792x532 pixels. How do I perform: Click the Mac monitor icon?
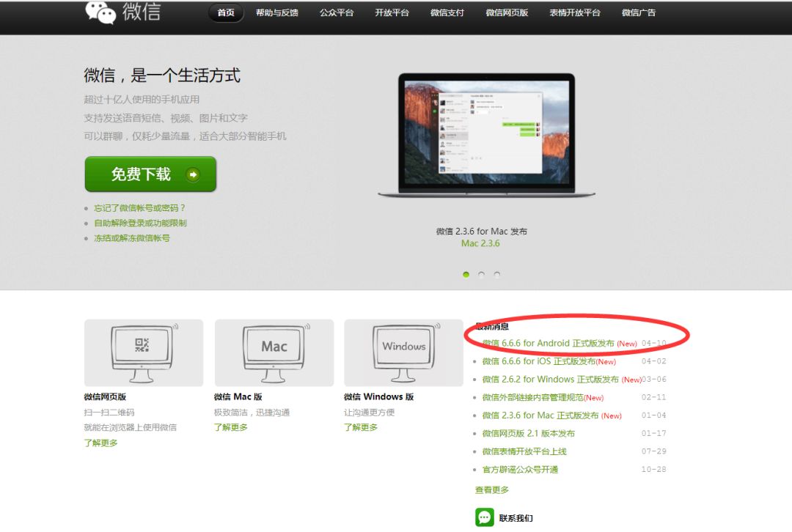[x=274, y=352]
